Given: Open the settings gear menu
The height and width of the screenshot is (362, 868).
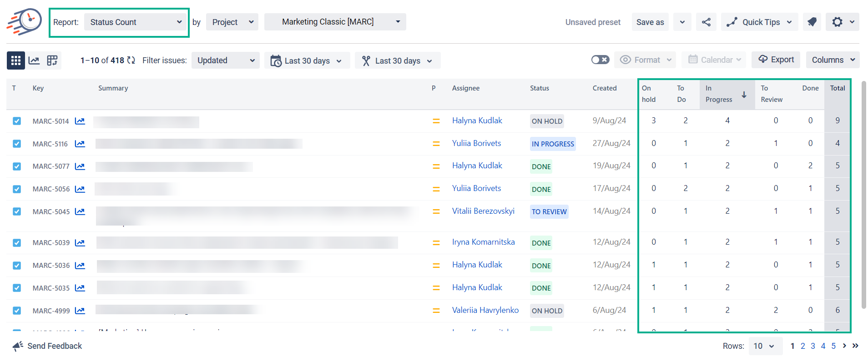Looking at the screenshot, I should tap(842, 22).
